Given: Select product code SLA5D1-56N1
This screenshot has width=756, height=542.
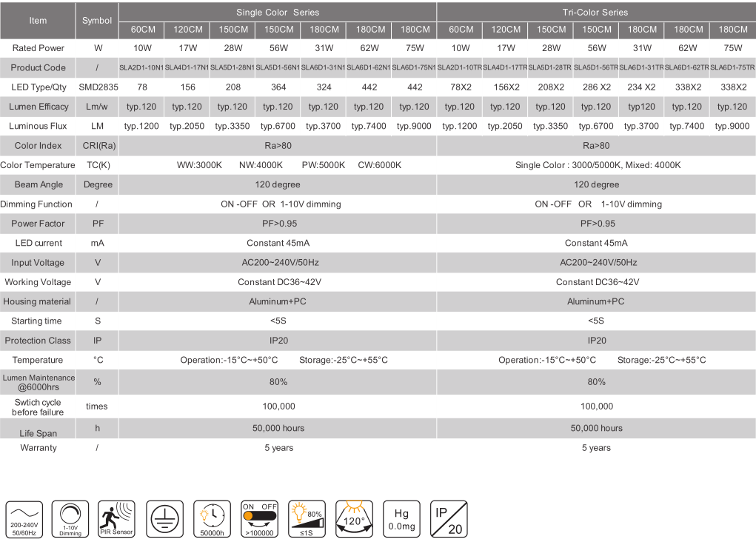Looking at the screenshot, I should point(278,67).
